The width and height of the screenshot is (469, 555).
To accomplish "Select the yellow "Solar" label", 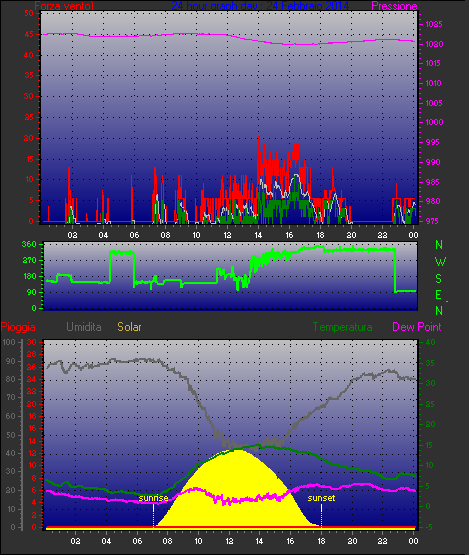I will [129, 327].
